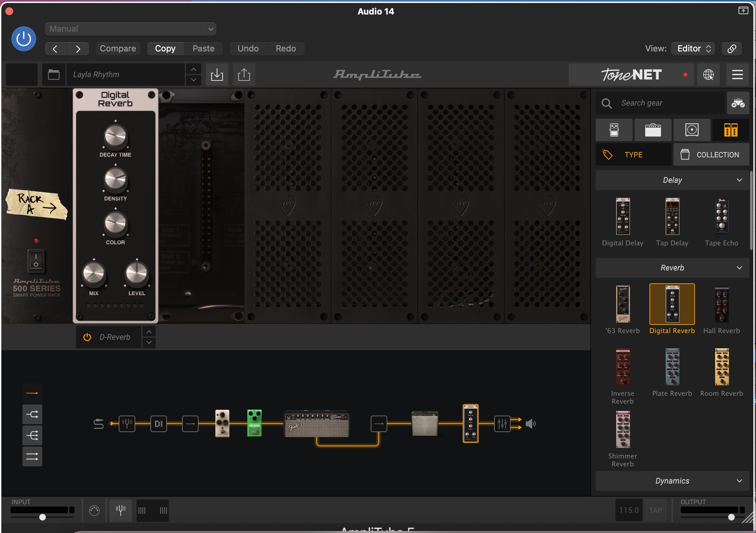Image resolution: width=756 pixels, height=533 pixels.
Task: Select the Inverse Reverb gear thumbnail
Action: (623, 367)
